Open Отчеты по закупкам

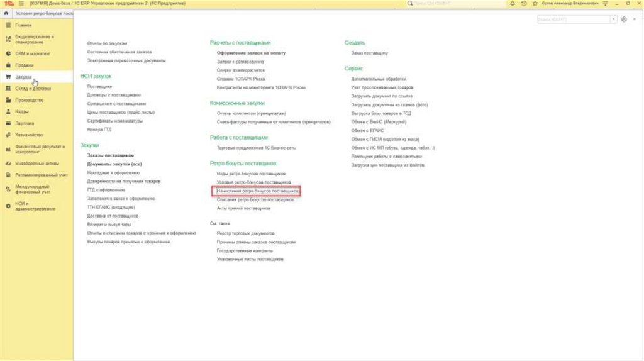click(107, 43)
